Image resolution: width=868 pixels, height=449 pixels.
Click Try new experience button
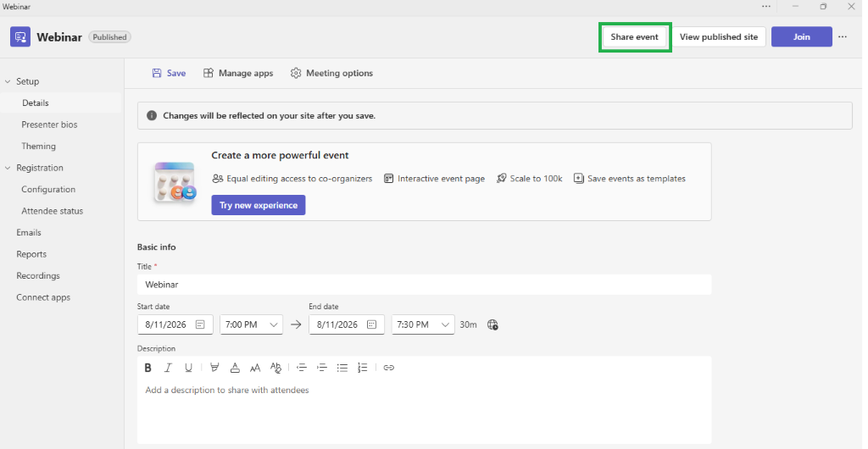(x=259, y=205)
